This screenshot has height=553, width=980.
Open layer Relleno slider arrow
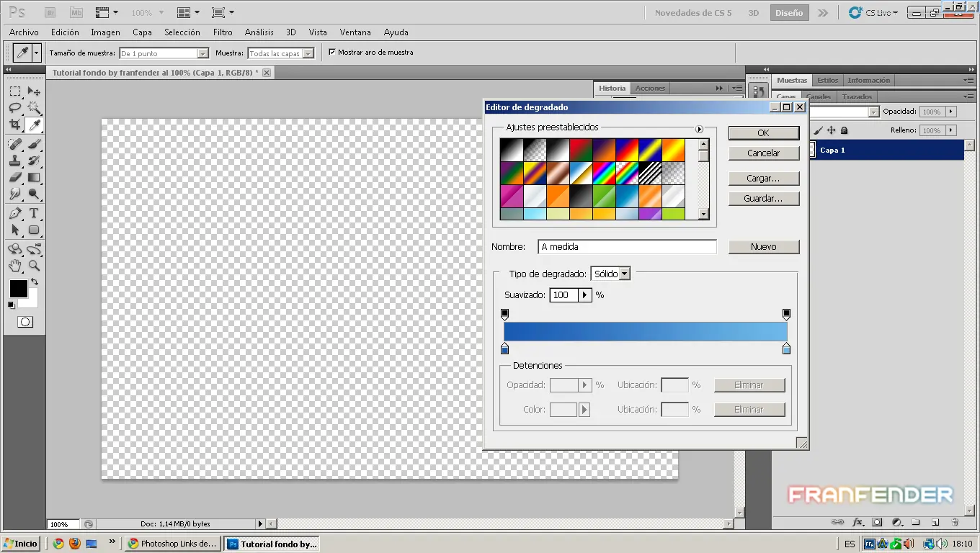pyautogui.click(x=951, y=130)
